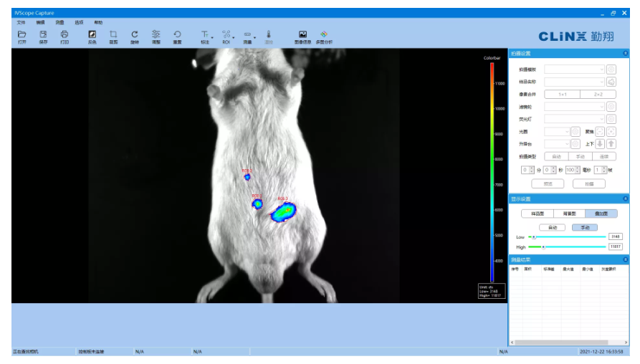This screenshot has height=364, width=640.
Task: Click the preview (预览) button
Action: [548, 183]
